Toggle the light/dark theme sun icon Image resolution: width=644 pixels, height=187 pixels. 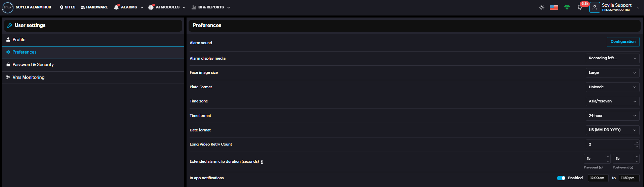tap(541, 7)
